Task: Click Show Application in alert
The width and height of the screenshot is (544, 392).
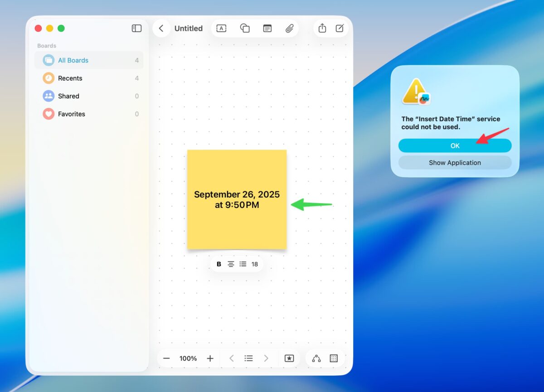Action: click(455, 163)
